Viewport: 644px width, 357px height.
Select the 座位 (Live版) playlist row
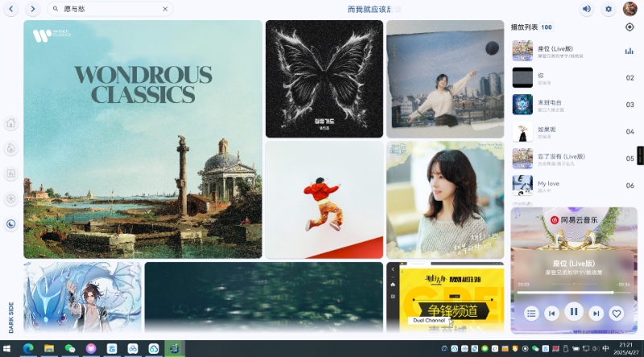(x=574, y=51)
